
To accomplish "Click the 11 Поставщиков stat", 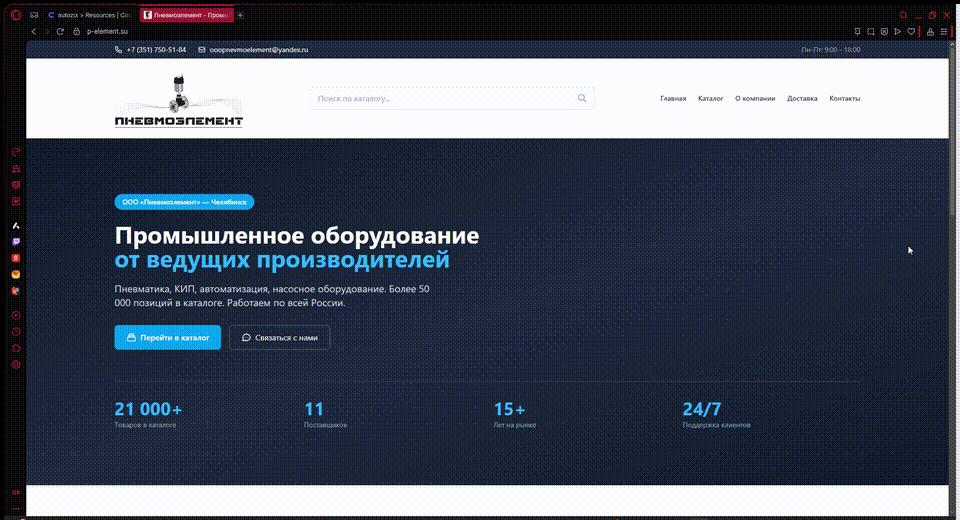I will (325, 415).
